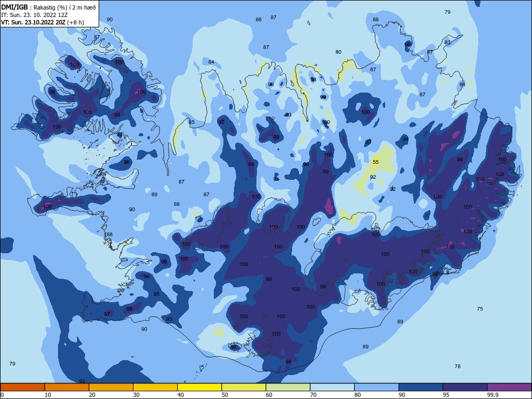Click the legend tick label 70
The width and height of the screenshot is (532, 399).
313,395
